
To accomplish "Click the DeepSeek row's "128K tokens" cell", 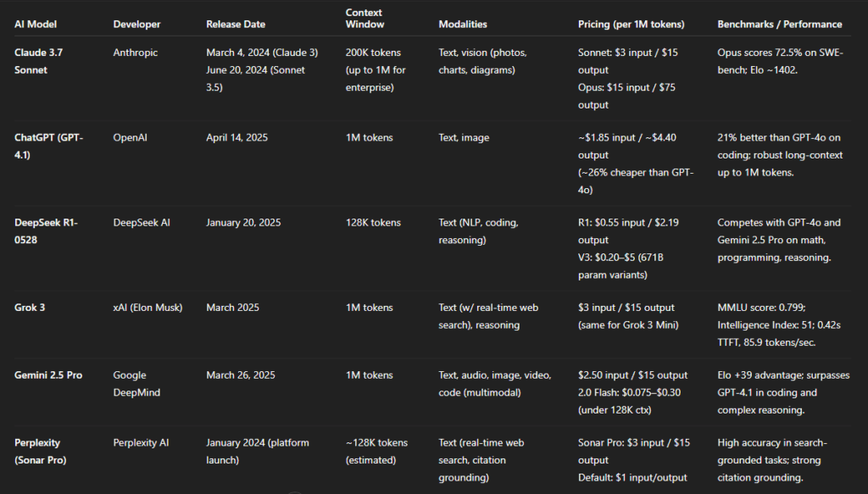I will click(x=373, y=223).
